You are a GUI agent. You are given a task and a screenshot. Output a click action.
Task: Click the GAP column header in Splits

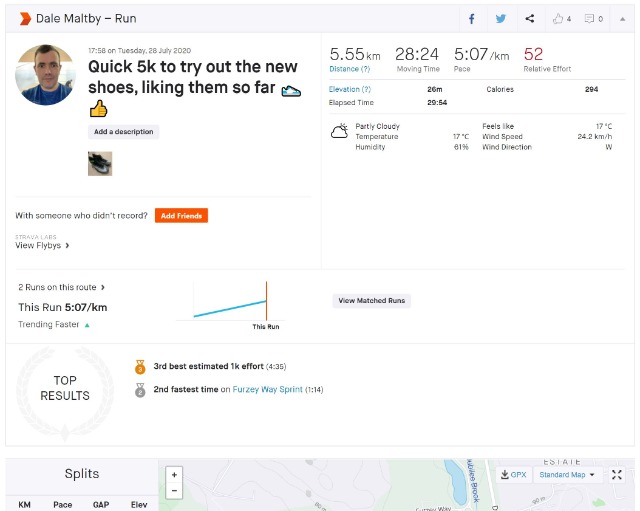click(101, 505)
